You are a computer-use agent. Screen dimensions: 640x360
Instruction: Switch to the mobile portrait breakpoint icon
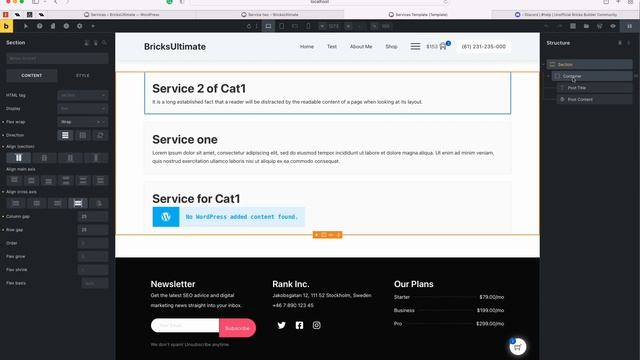coord(308,26)
